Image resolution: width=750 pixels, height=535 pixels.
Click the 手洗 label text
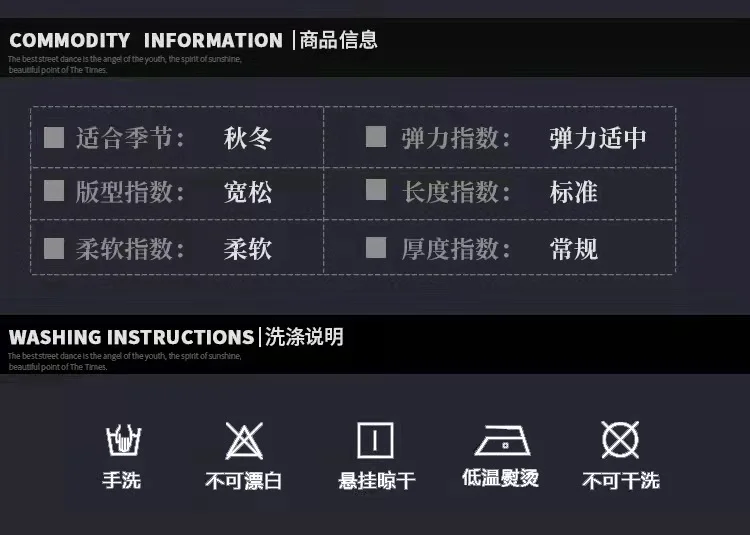click(x=122, y=481)
